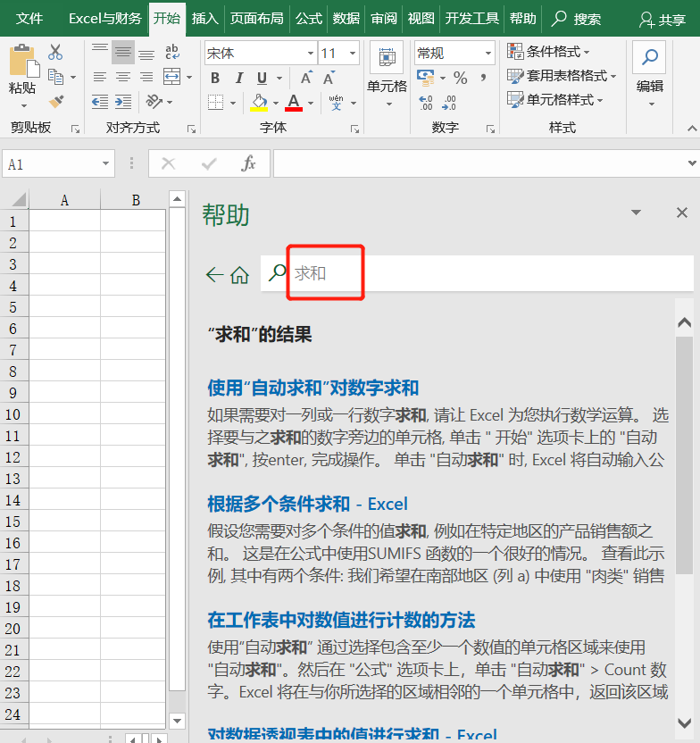This screenshot has width=700, height=743.
Task: Open the Conditional Formatting (条件格式) dropdown
Action: (x=554, y=52)
